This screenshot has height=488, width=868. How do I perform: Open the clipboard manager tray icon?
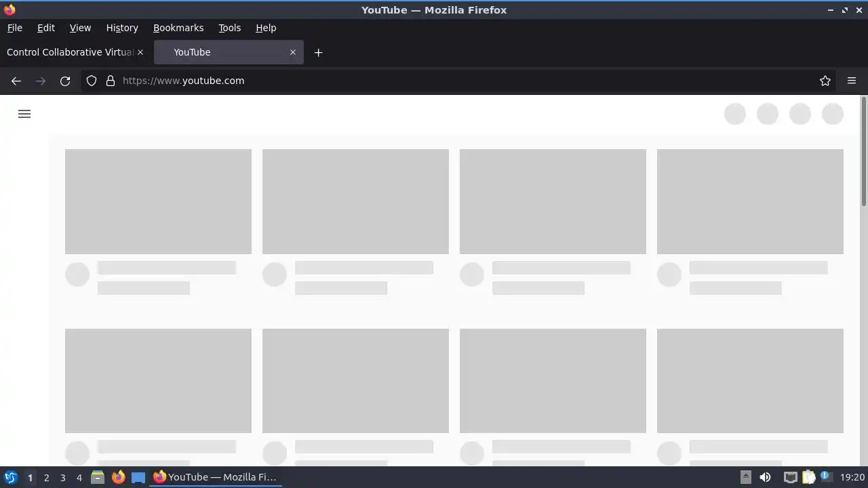[x=808, y=477]
